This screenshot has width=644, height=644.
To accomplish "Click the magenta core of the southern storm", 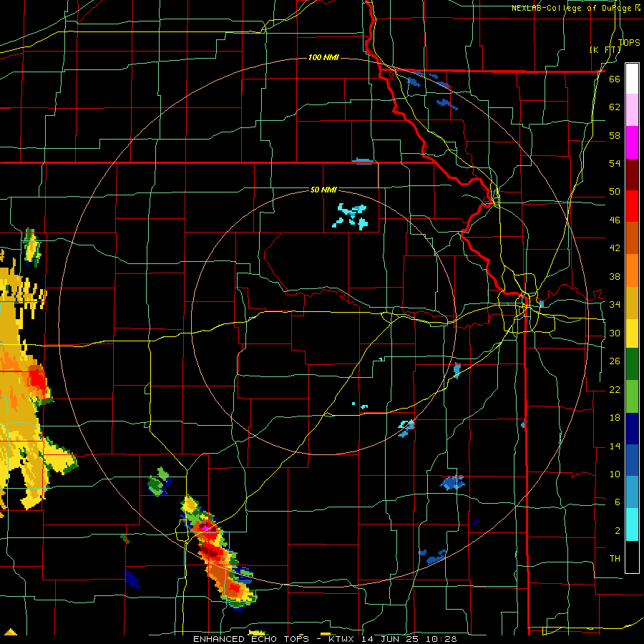I will 208,529.
